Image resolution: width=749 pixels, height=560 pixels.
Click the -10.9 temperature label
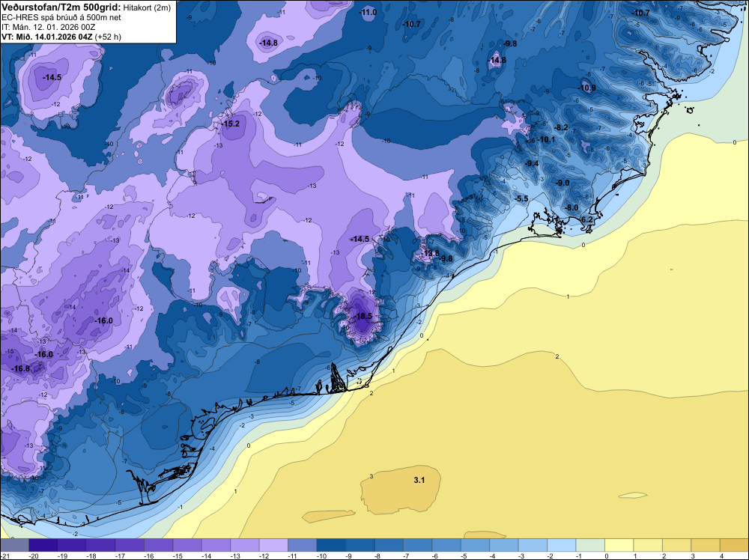click(x=587, y=88)
